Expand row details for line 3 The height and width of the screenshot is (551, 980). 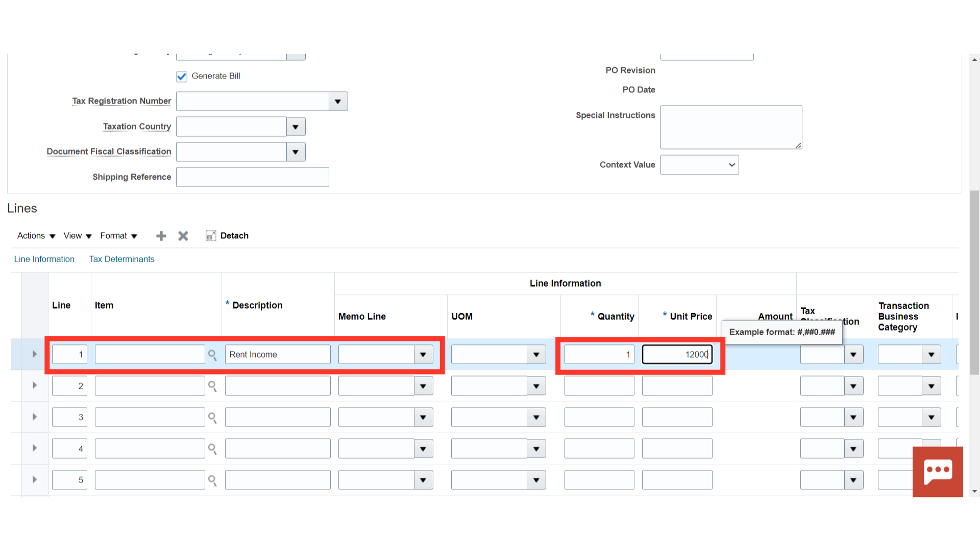[x=35, y=417]
